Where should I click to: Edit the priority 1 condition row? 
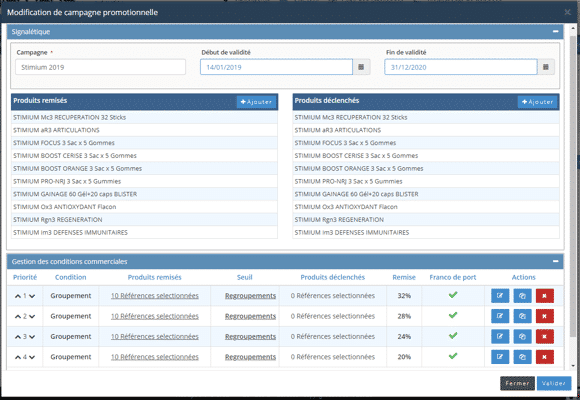tap(500, 296)
